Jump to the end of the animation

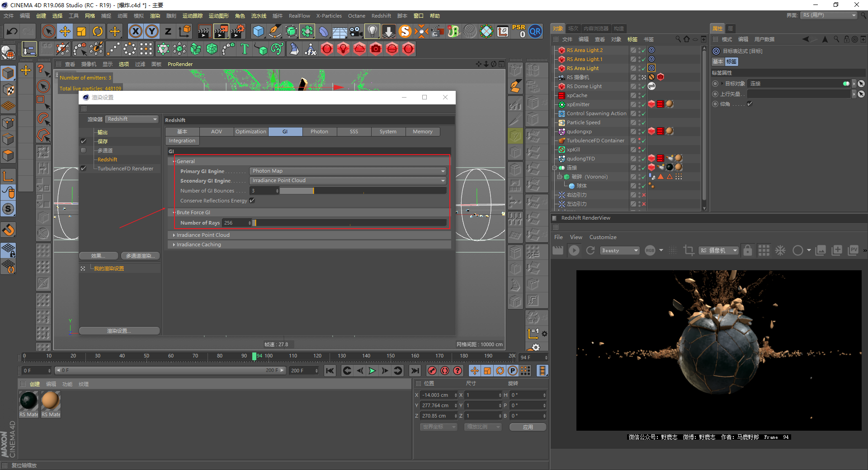(415, 371)
